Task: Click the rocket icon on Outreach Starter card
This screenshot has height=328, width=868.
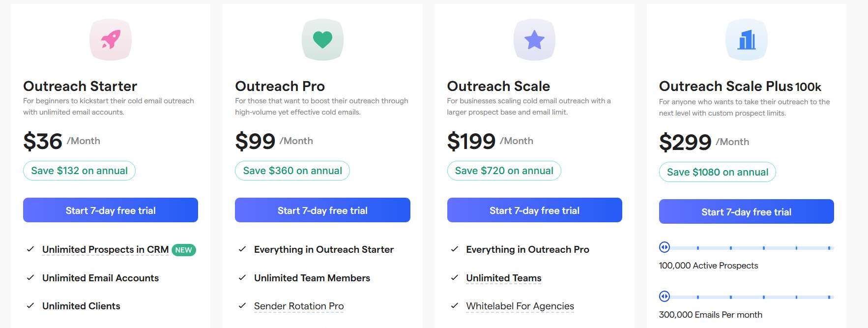Action: [x=110, y=39]
